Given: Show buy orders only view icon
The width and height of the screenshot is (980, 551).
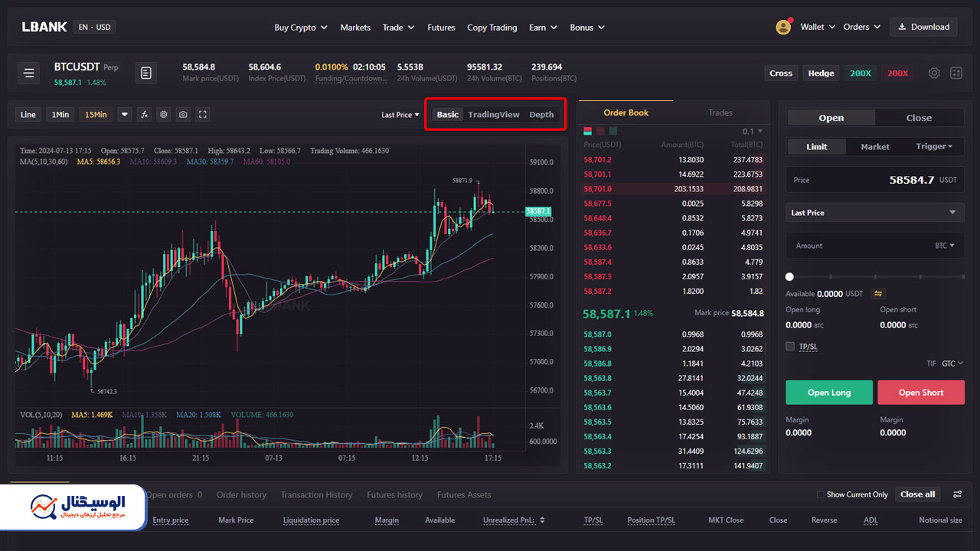Looking at the screenshot, I should pyautogui.click(x=614, y=131).
